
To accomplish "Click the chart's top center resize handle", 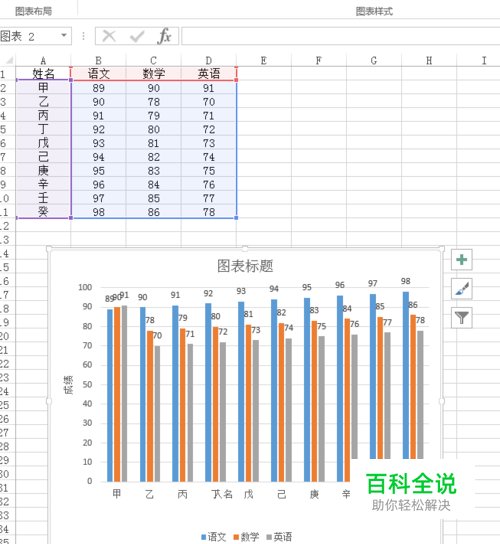I will pyautogui.click(x=245, y=249).
